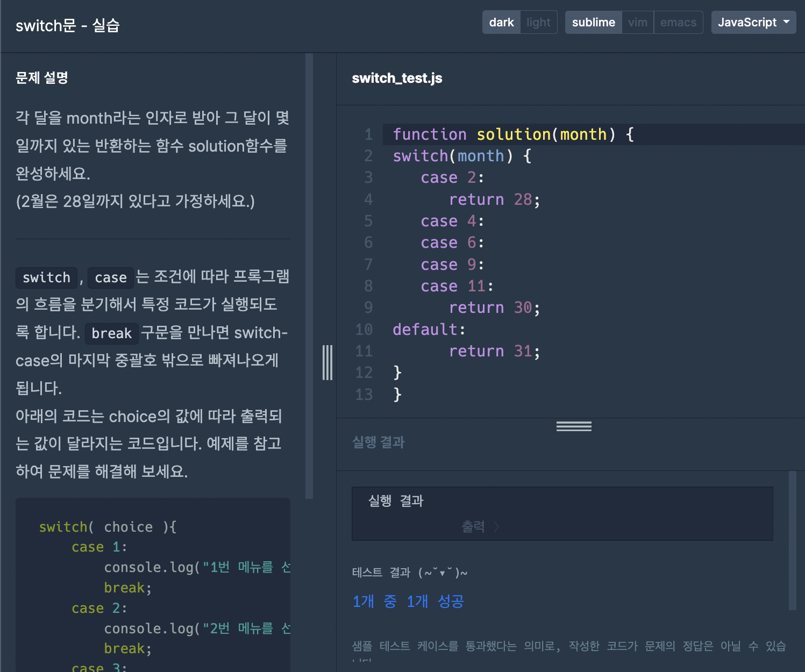Click the 'case' inline code tag
Image resolution: width=805 pixels, height=672 pixels.
[x=110, y=277]
